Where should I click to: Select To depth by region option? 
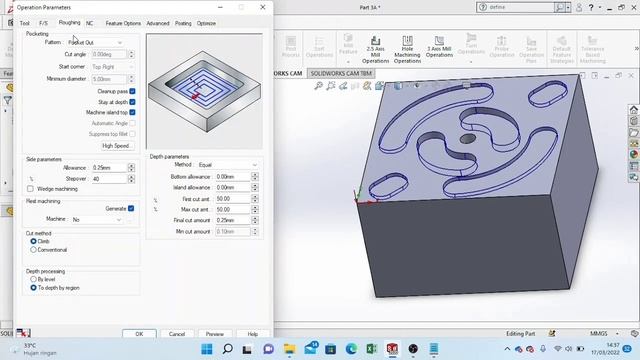pos(33,288)
